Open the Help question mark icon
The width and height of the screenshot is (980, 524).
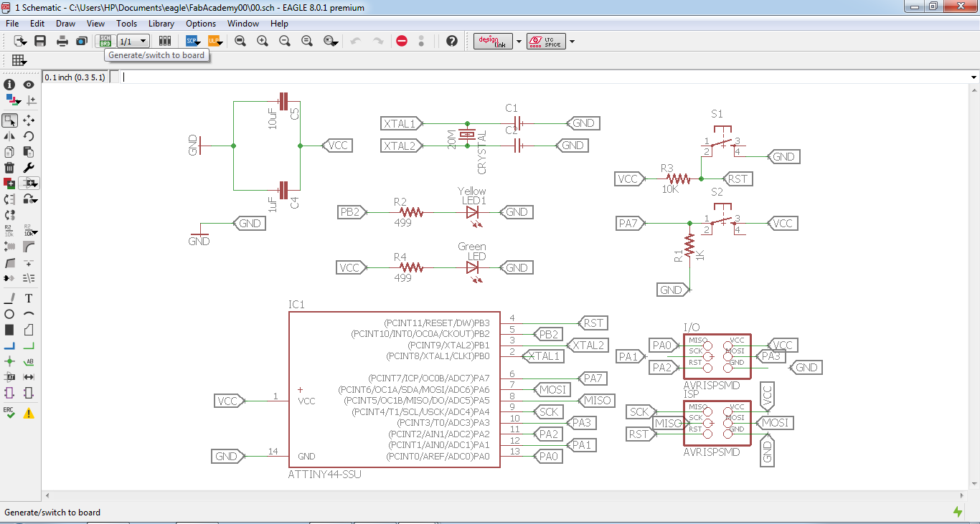451,41
